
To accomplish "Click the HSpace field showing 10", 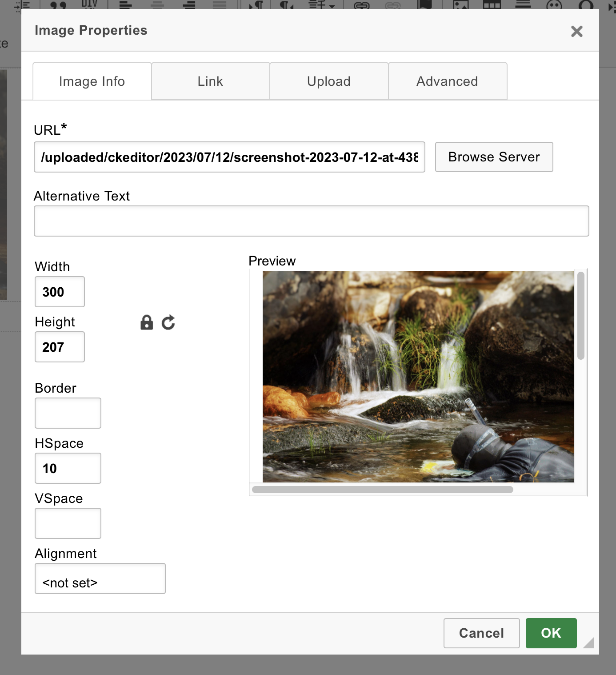I will (x=68, y=468).
